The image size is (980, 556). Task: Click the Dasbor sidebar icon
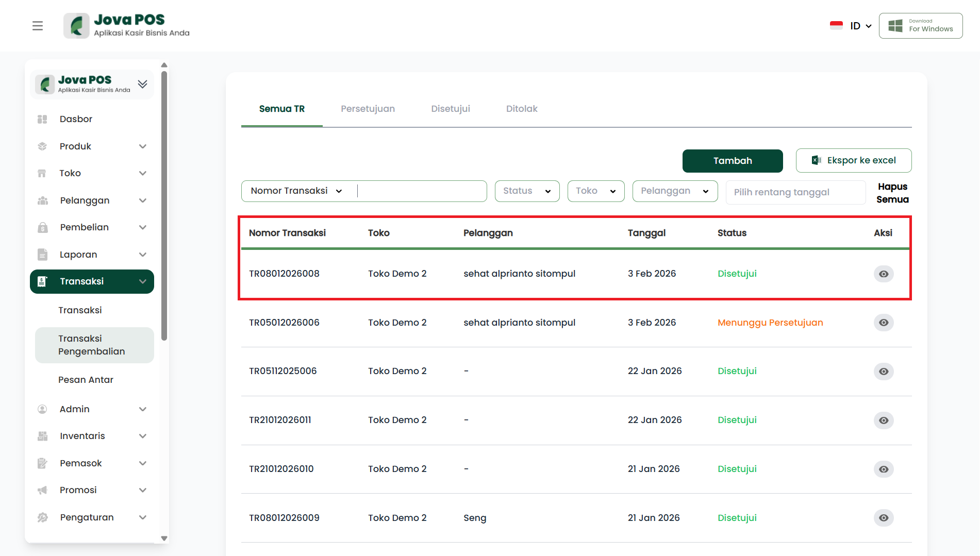[x=42, y=119]
